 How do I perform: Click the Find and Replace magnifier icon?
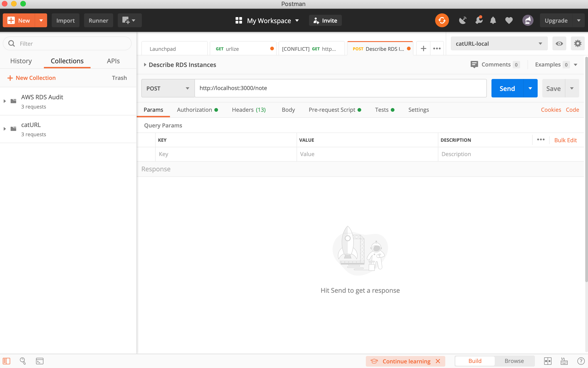(23, 361)
